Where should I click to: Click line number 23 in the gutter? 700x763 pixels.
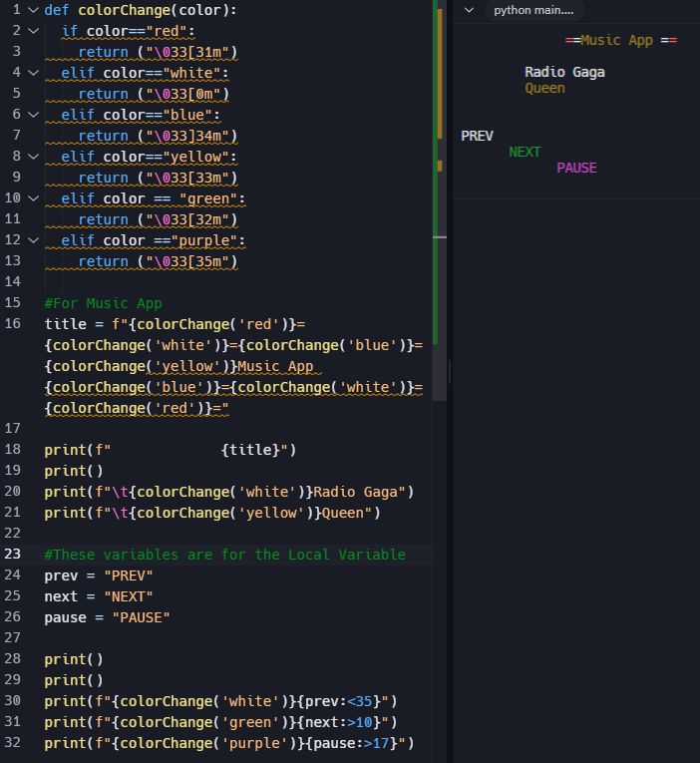[x=13, y=555]
